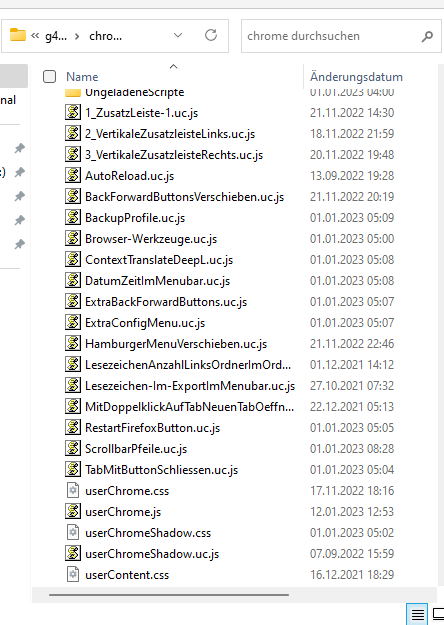Open the address bar history dropdown
The height and width of the screenshot is (625, 444).
(178, 35)
